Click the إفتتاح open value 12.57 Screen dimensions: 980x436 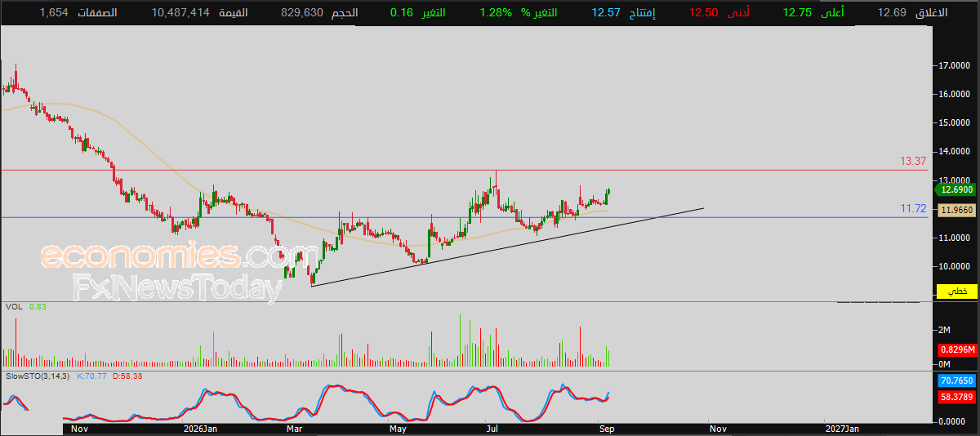tap(608, 12)
